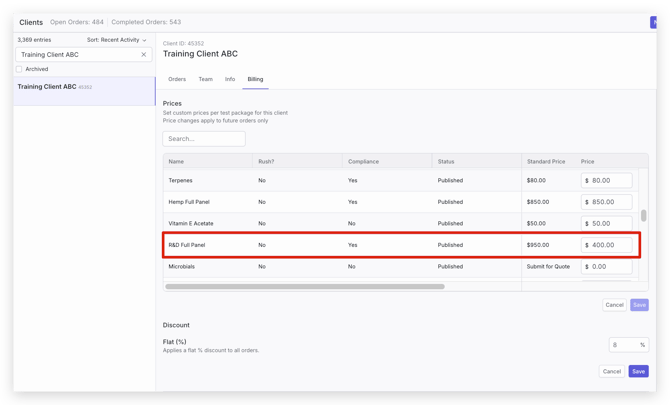
Task: Click the purple button at top right
Action: (x=655, y=22)
